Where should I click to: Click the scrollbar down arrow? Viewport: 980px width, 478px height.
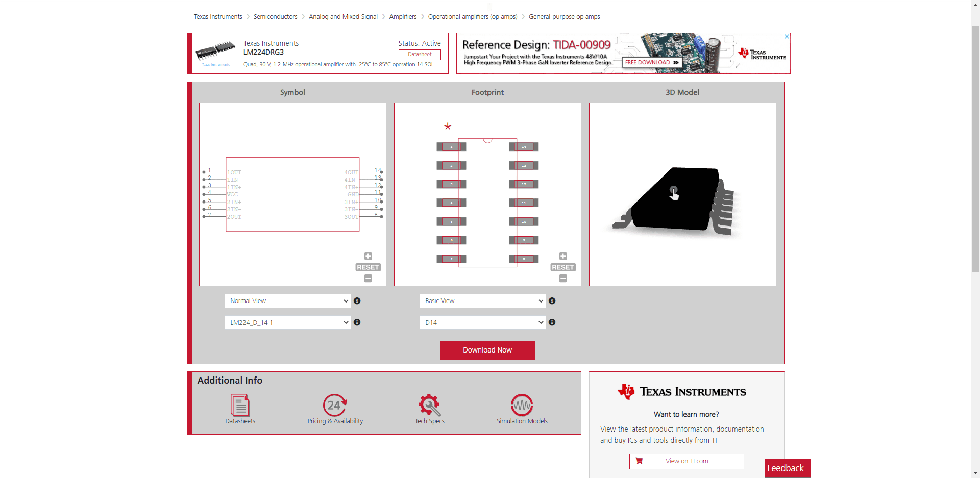975,473
